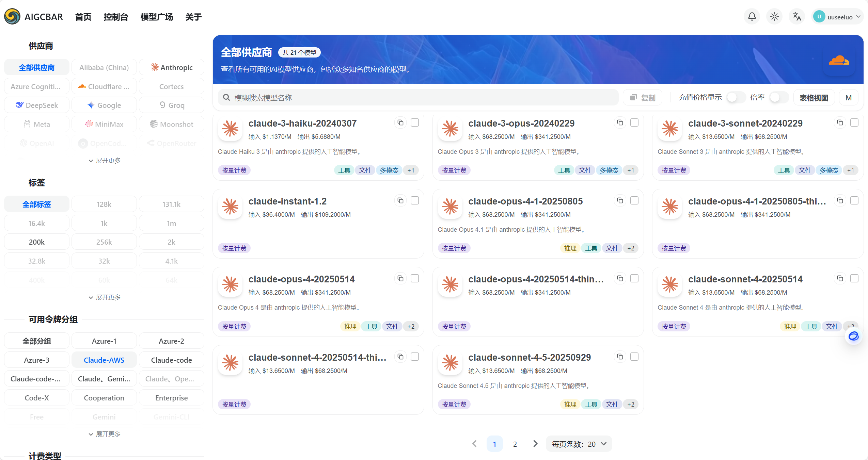
Task: Click the floating chat assistant icon
Action: (853, 336)
